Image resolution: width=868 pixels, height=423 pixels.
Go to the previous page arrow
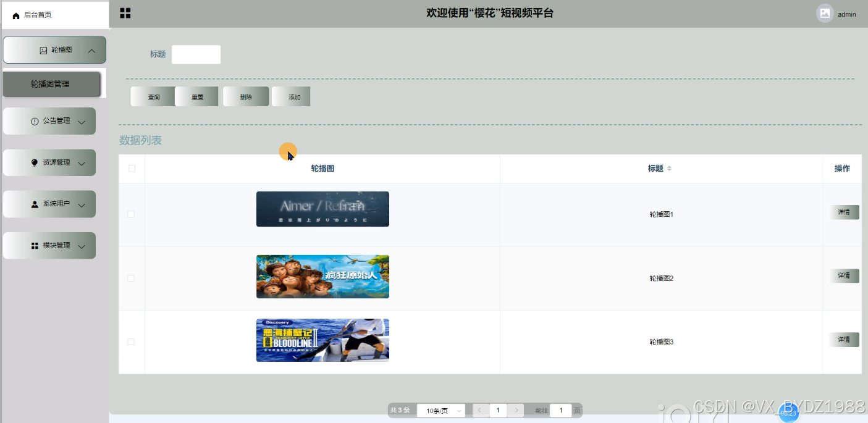[480, 411]
